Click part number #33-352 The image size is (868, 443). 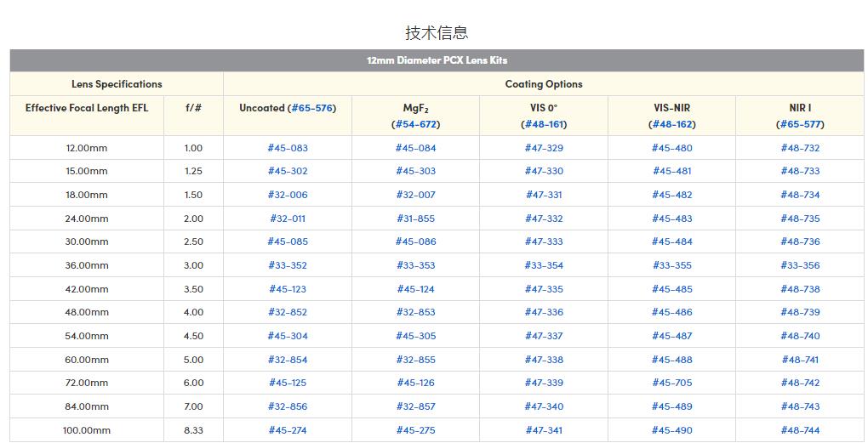[x=288, y=265]
